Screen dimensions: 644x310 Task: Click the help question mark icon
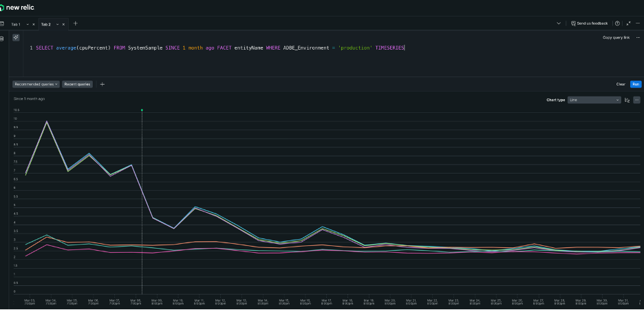(x=617, y=23)
